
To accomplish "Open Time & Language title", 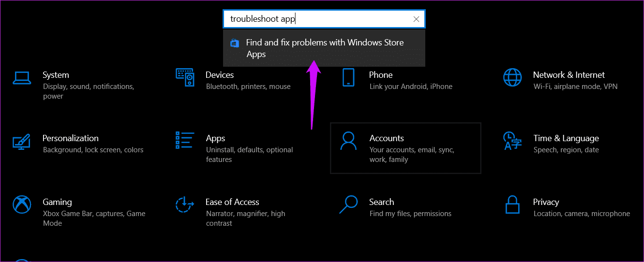I will [x=566, y=138].
